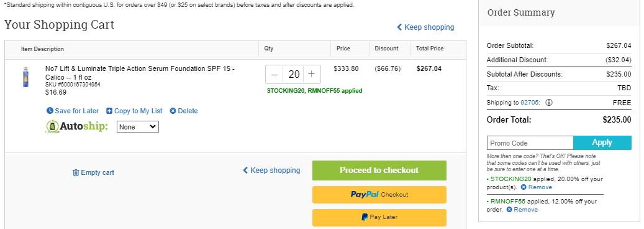Click the remove icon for STOCKING20 code
The height and width of the screenshot is (229, 644).
click(524, 187)
